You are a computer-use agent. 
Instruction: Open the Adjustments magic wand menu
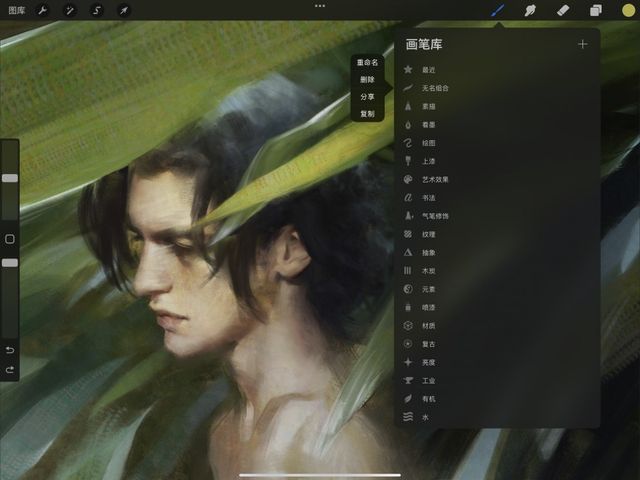point(70,10)
